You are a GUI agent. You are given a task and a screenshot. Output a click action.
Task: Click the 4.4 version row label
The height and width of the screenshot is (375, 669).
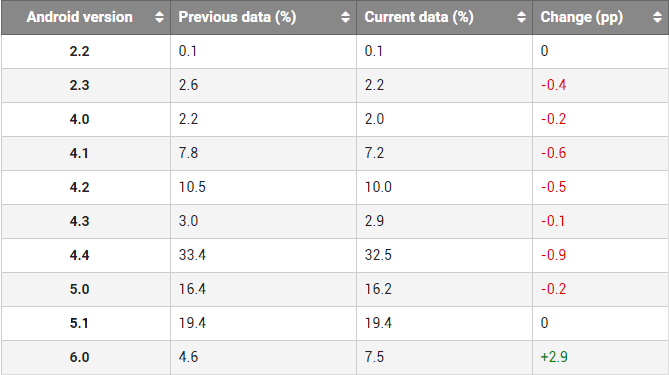tap(79, 255)
